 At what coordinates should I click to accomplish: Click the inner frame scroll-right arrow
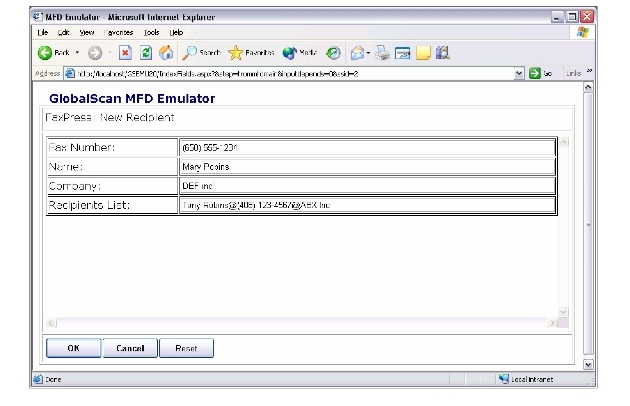pyautogui.click(x=552, y=323)
